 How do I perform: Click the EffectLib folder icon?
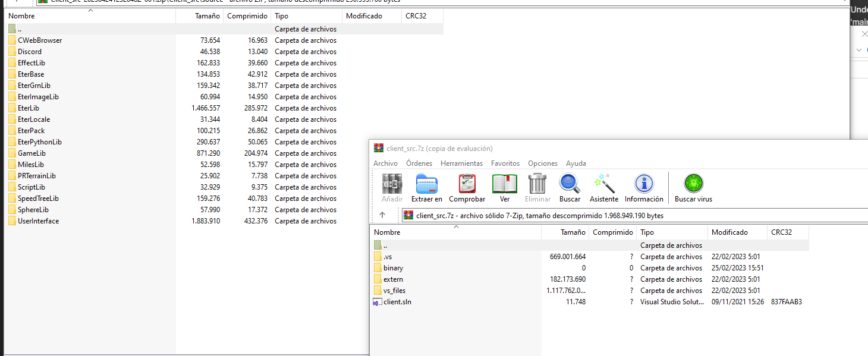pos(12,63)
